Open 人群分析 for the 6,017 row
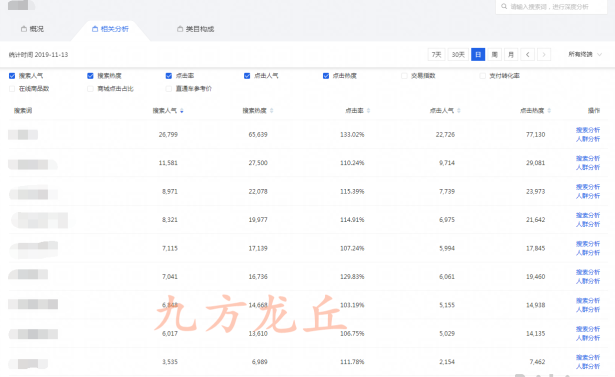Image resolution: width=615 pixels, height=377 pixels. click(588, 338)
